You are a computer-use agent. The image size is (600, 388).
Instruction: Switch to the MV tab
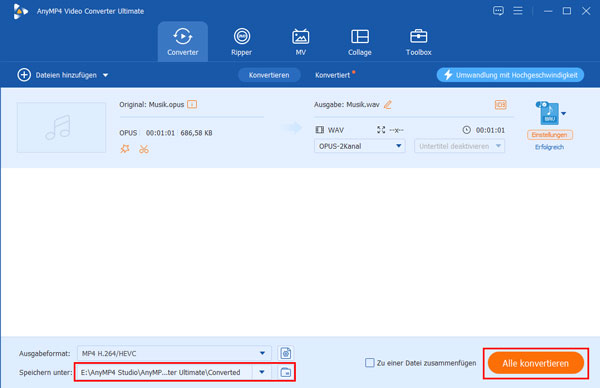[300, 42]
